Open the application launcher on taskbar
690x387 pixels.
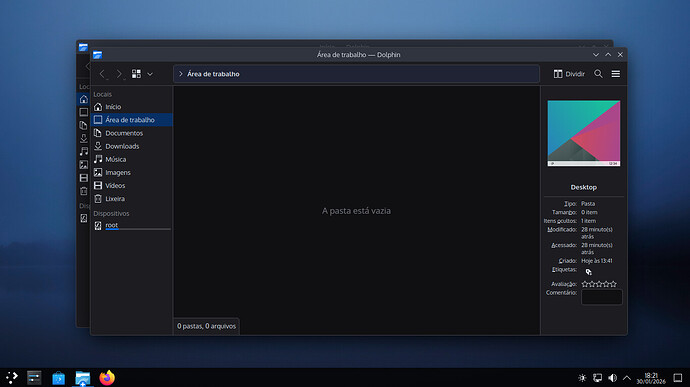tap(11, 378)
